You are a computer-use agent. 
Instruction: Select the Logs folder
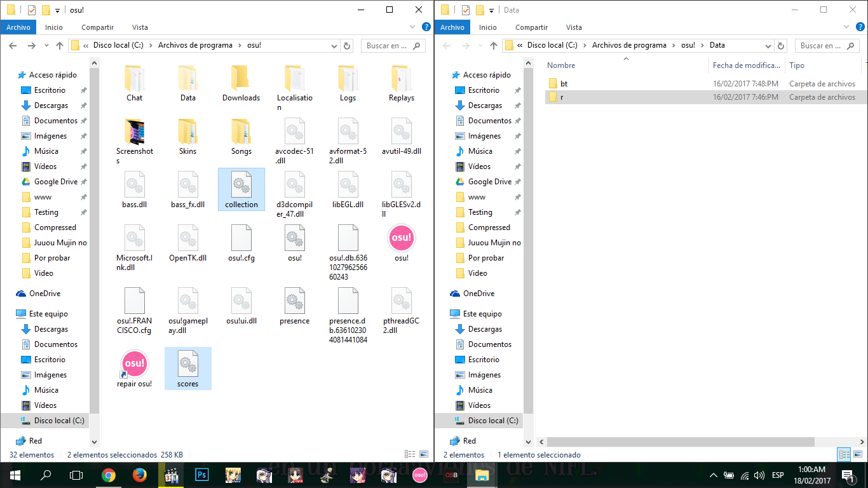[348, 83]
